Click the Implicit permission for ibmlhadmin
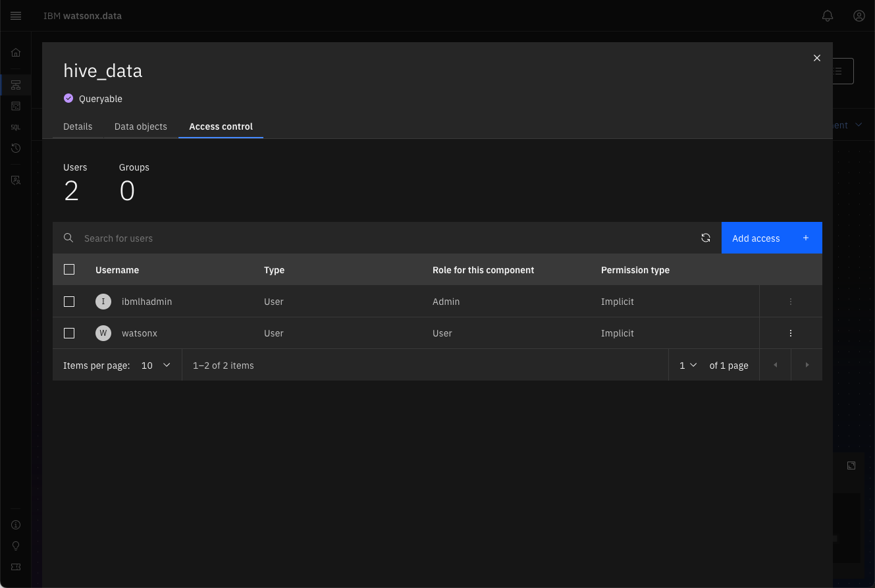 (618, 302)
